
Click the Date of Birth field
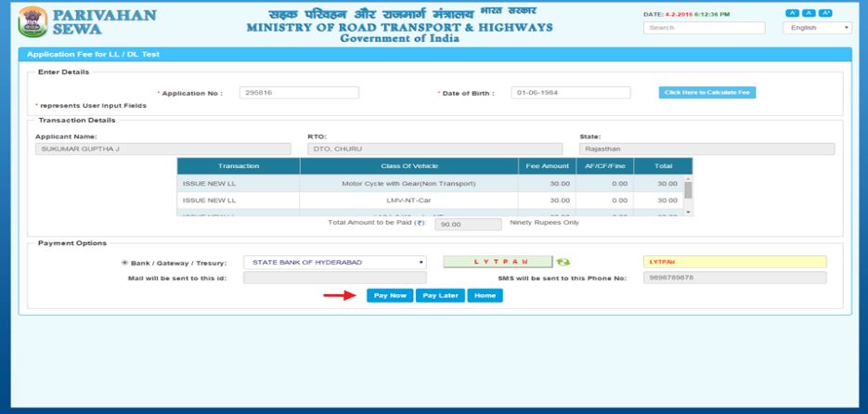click(x=570, y=93)
